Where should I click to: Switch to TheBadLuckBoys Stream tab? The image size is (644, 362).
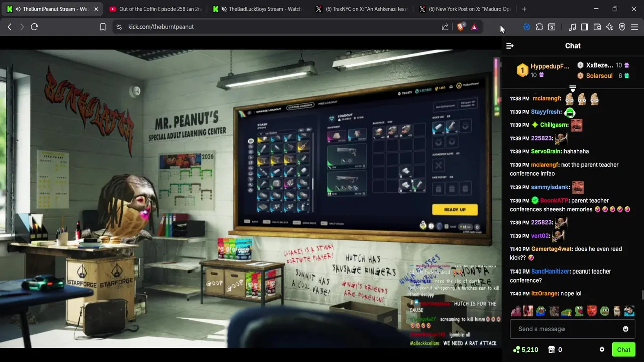(259, 9)
